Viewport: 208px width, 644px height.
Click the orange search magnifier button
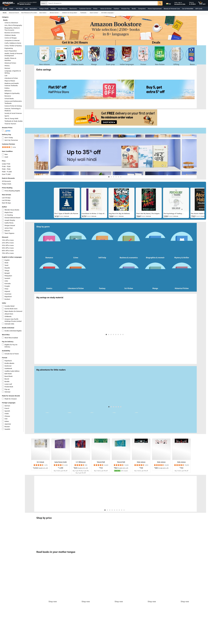point(160,3)
